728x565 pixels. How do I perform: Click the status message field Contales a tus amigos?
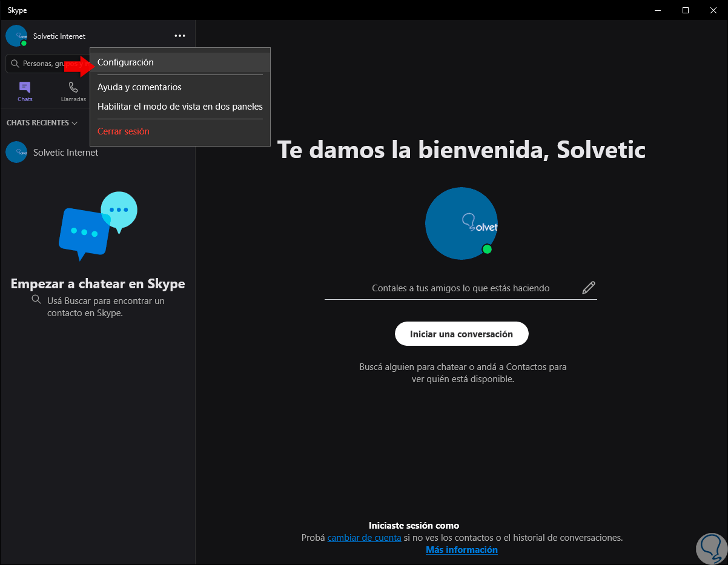460,288
